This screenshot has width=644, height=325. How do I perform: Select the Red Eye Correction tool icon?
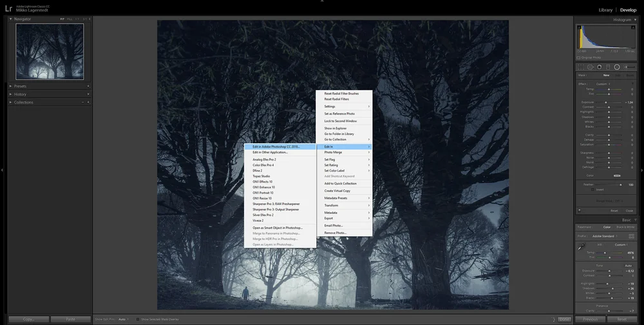[599, 67]
